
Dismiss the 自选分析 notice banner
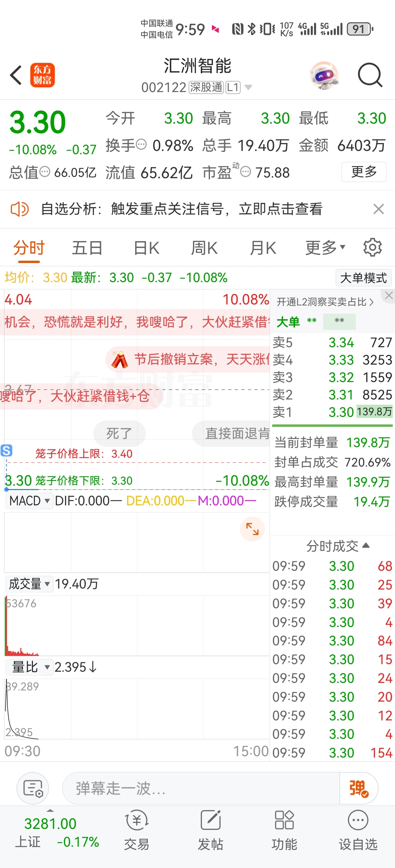click(x=379, y=209)
